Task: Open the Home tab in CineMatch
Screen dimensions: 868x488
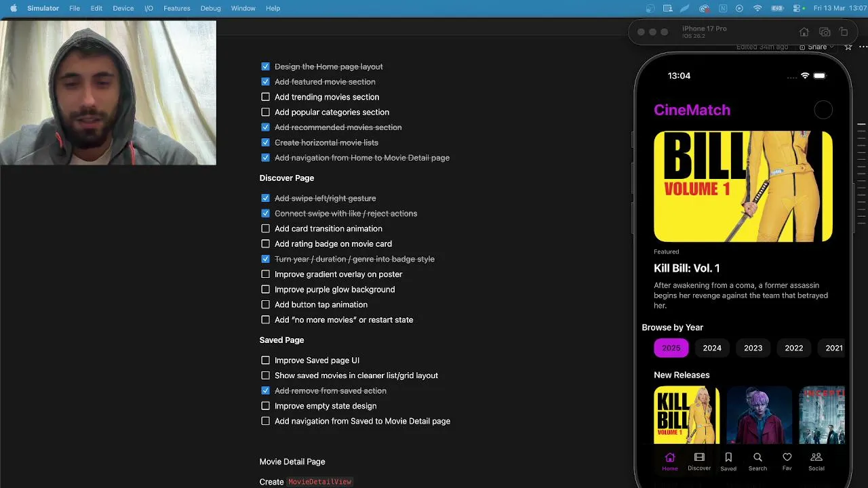Action: point(670,461)
